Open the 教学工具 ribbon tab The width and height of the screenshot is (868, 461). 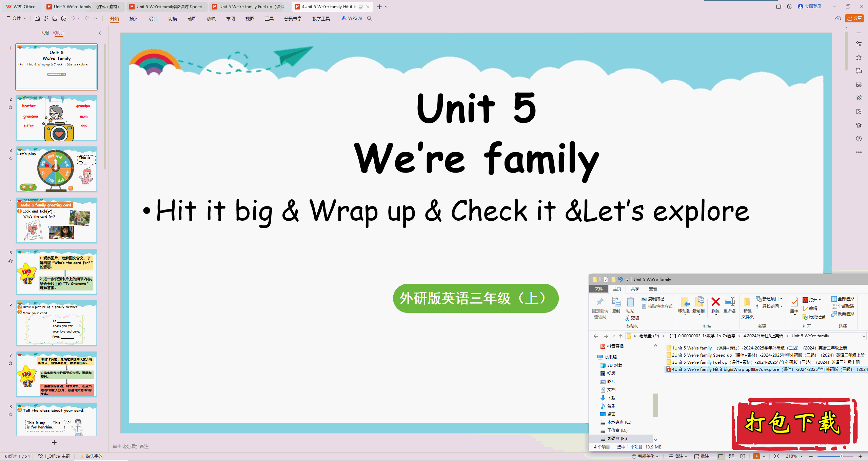coord(321,19)
